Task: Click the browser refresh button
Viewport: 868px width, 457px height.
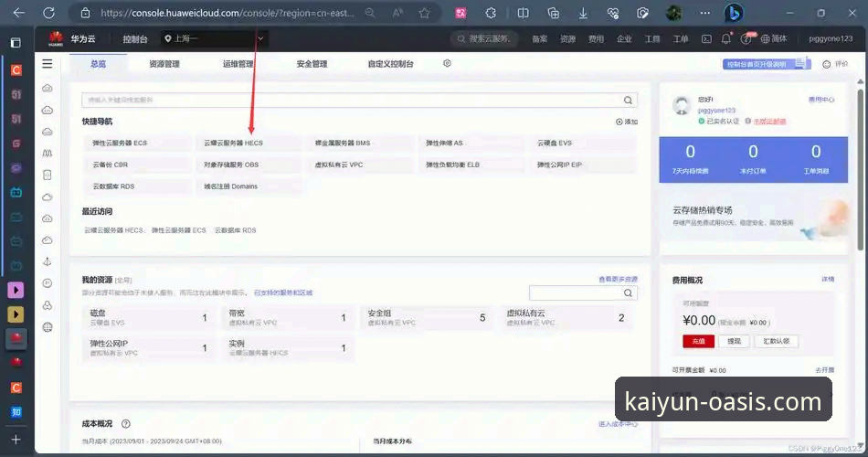Action: point(48,13)
